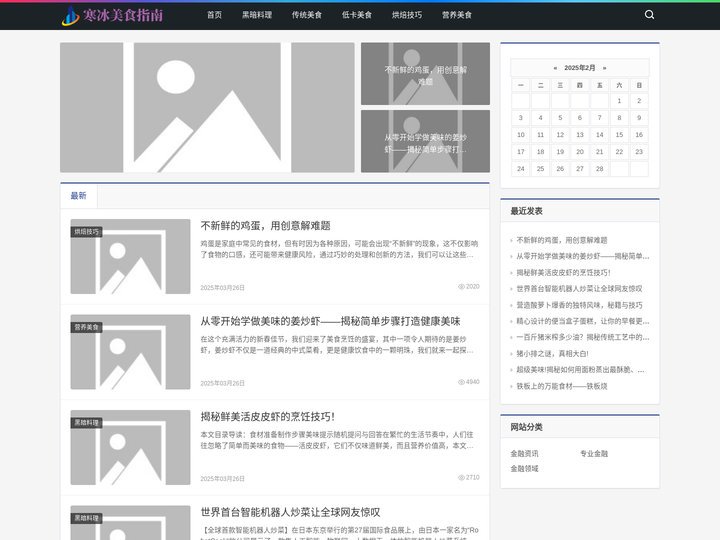Open the large banner slider image
This screenshot has width=720, height=540.
[x=207, y=107]
